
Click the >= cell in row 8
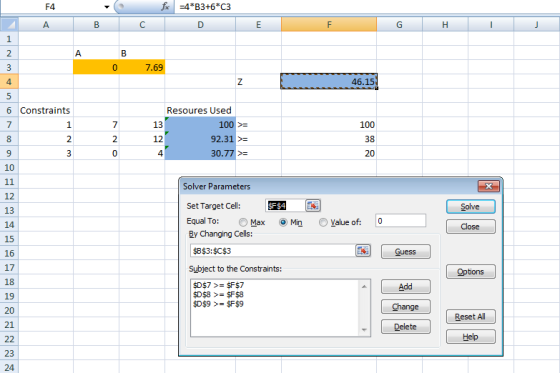pos(259,139)
